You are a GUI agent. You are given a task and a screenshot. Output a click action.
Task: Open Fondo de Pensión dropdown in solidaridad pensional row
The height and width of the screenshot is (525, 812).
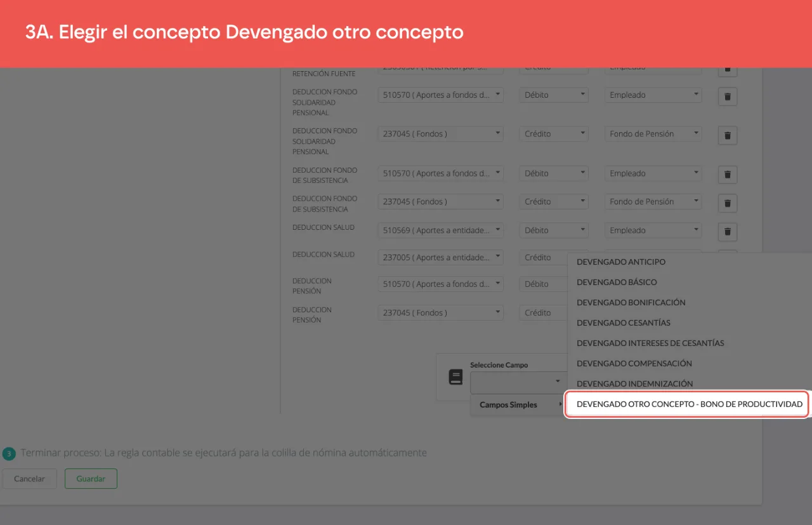pos(653,134)
